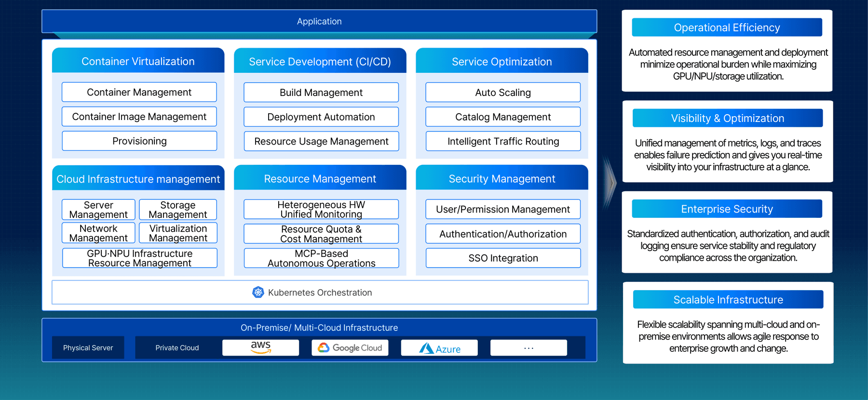868x400 pixels.
Task: Open the Cloud Infrastructure management header
Action: click(x=138, y=178)
